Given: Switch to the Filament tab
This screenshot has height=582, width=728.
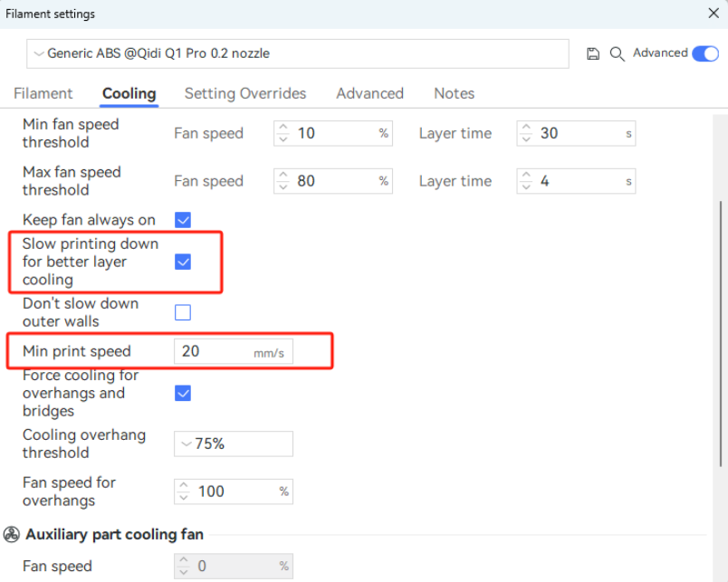Looking at the screenshot, I should (43, 93).
